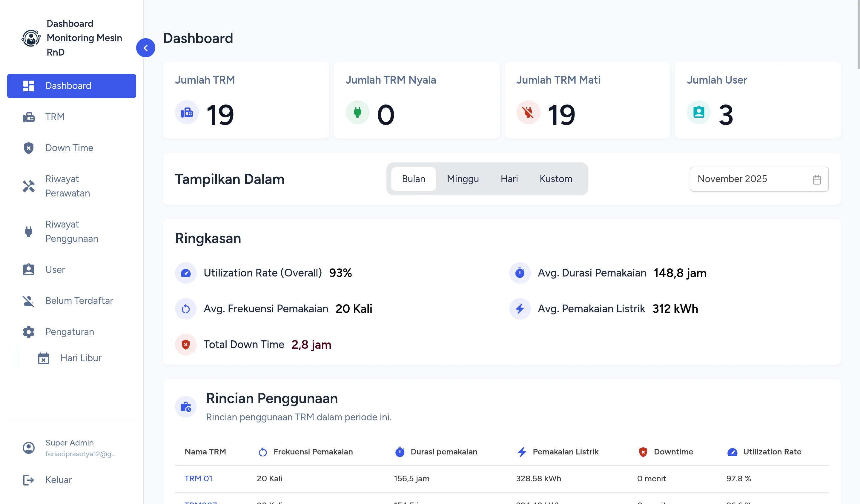Switch to Kustom view tab
Viewport: 860px width, 504px height.
click(556, 179)
